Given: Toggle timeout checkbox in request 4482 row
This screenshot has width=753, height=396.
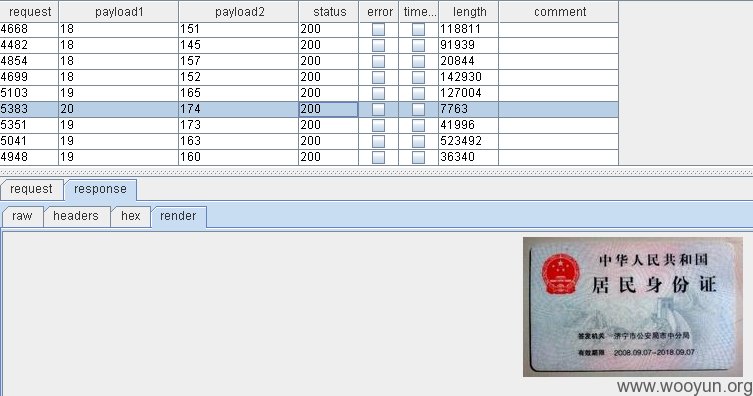Looking at the screenshot, I should (418, 45).
